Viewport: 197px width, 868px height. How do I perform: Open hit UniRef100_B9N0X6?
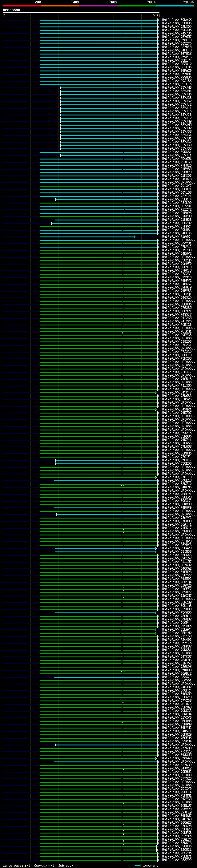coord(177,20)
